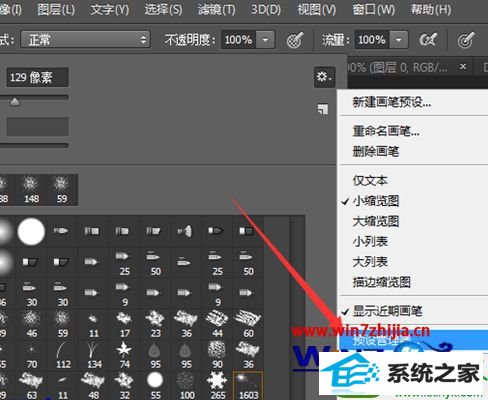Screen dimensions: 488x400
Task: Click the 不透明度 100% value field
Action: [x=239, y=40]
